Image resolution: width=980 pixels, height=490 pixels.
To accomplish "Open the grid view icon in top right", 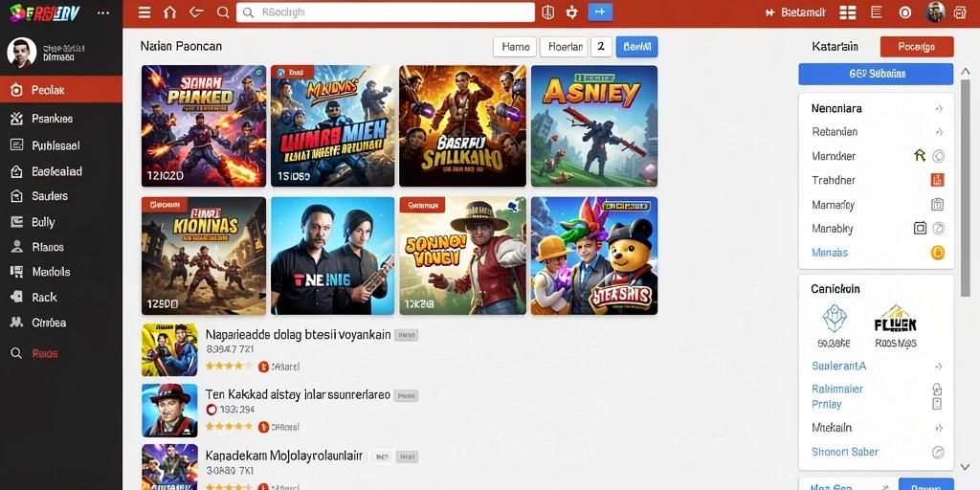I will 848,12.
